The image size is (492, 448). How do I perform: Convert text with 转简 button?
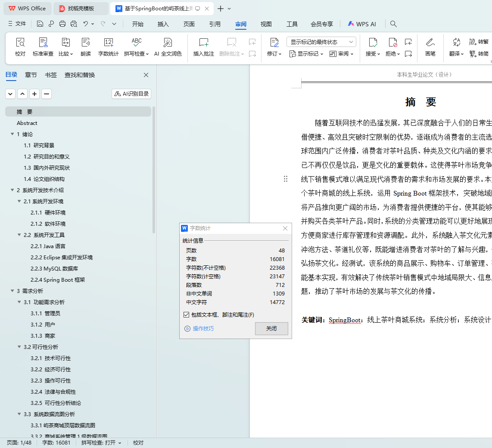click(479, 54)
